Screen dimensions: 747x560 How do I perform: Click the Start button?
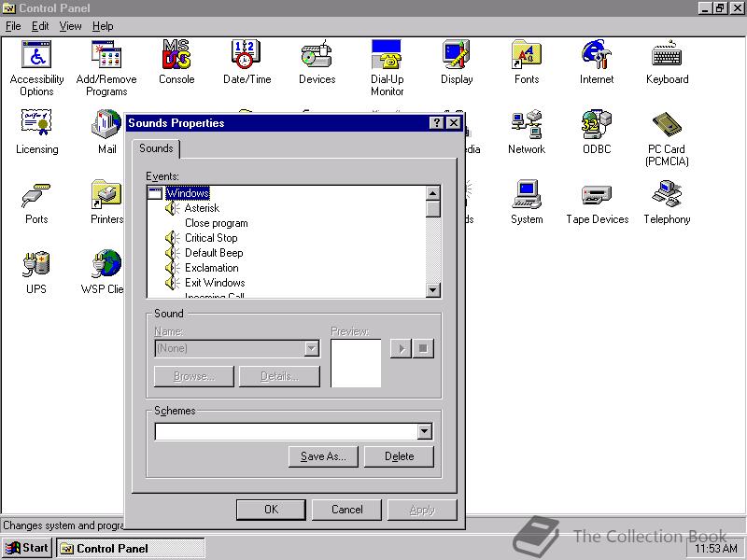click(27, 548)
